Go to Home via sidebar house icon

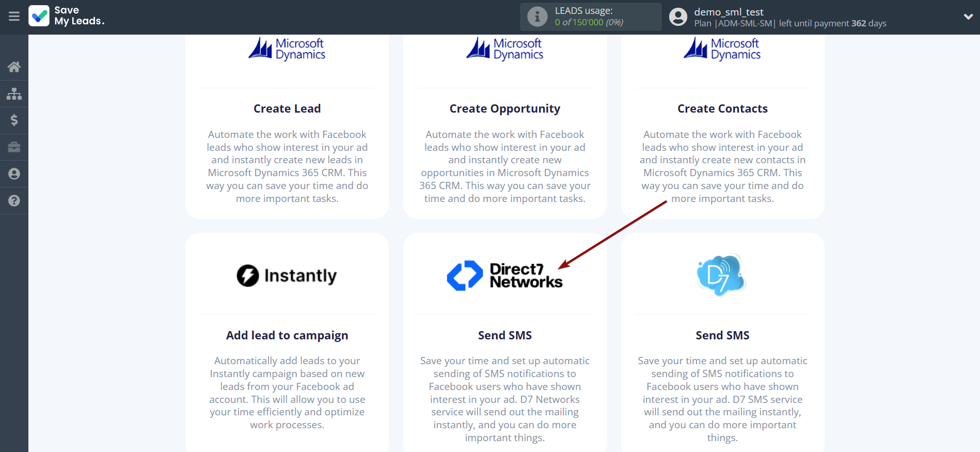click(x=14, y=67)
